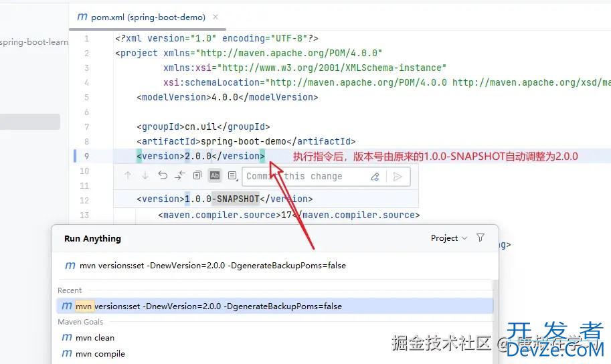Click the send commit arrow icon

click(x=398, y=177)
